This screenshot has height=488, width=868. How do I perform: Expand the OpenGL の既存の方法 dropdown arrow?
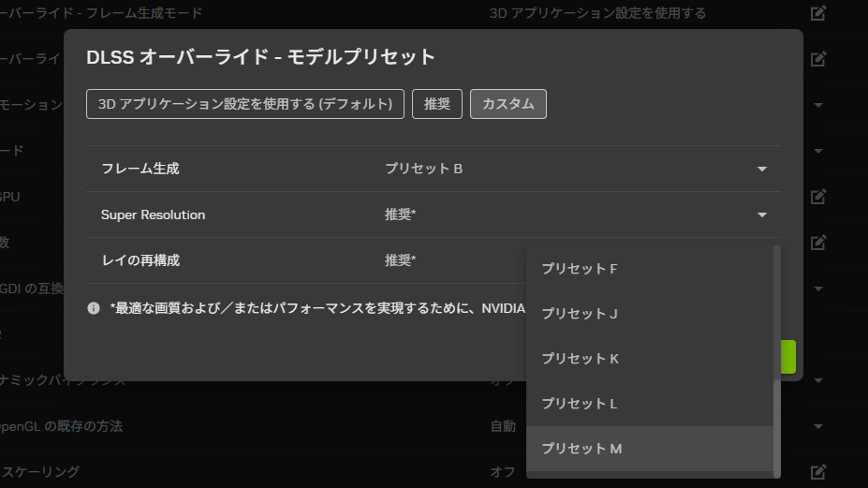click(x=818, y=426)
